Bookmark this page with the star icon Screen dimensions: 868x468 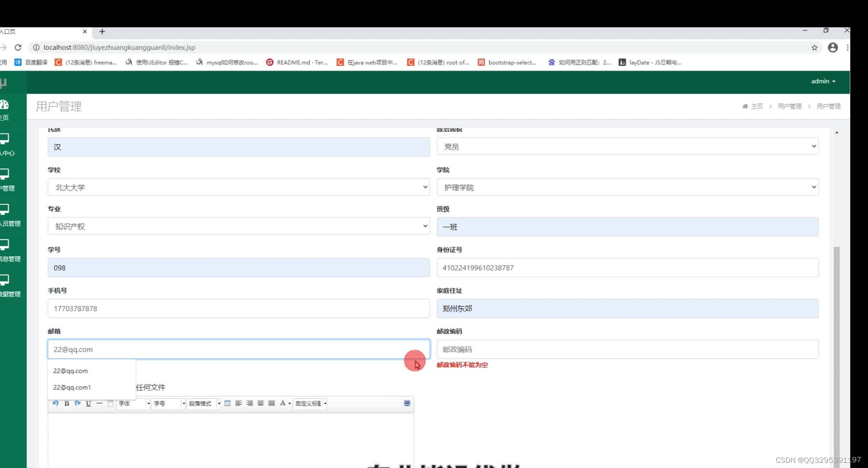coord(814,48)
